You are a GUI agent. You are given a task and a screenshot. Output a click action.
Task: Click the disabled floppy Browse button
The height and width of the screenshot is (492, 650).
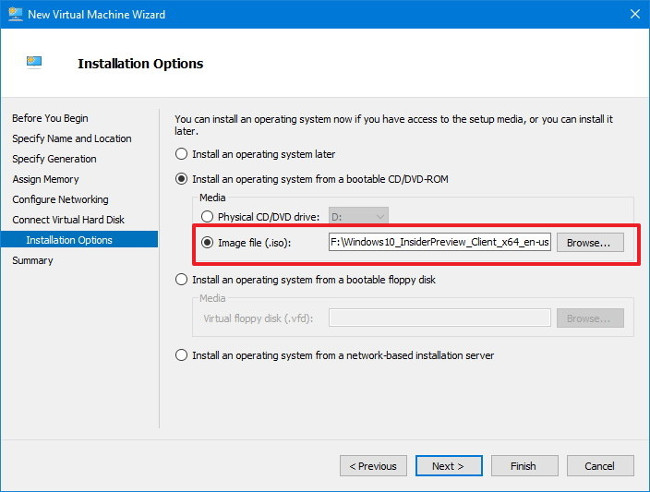590,318
